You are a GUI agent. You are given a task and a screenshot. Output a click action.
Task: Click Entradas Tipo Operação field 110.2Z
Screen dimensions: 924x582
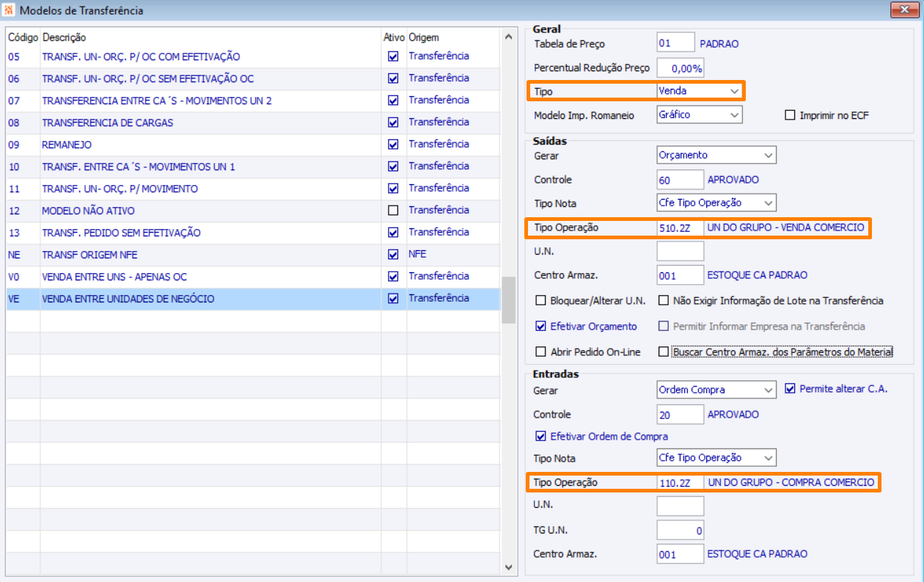coord(681,483)
